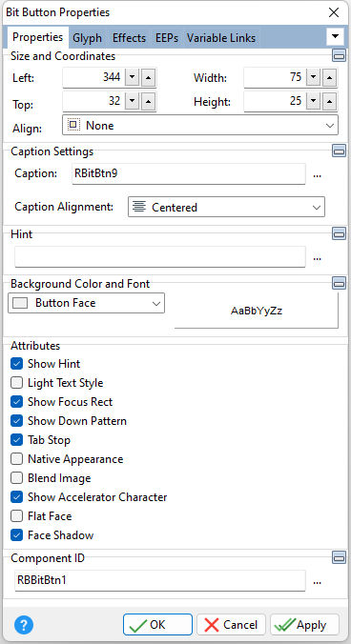Collapse the Component ID section

(339, 557)
